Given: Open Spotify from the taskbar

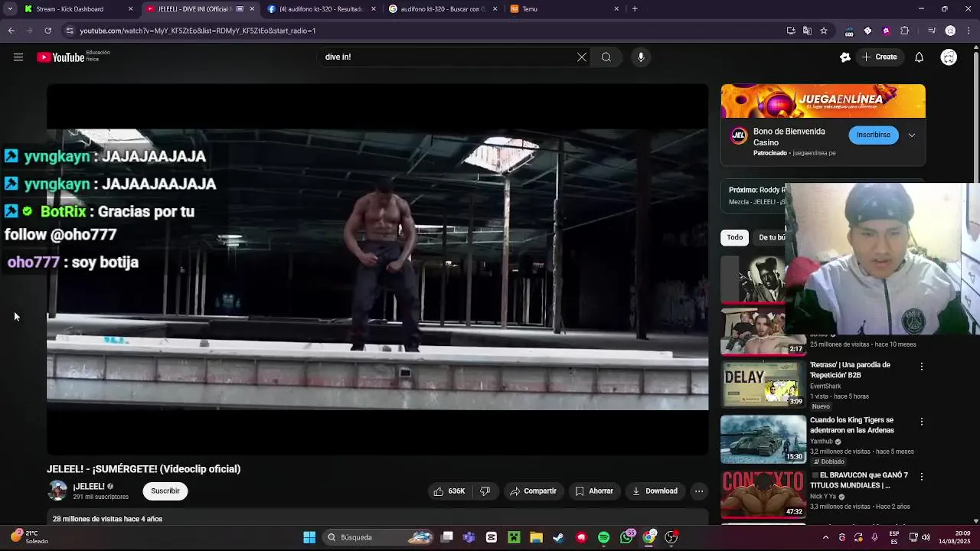Looking at the screenshot, I should coord(603,537).
